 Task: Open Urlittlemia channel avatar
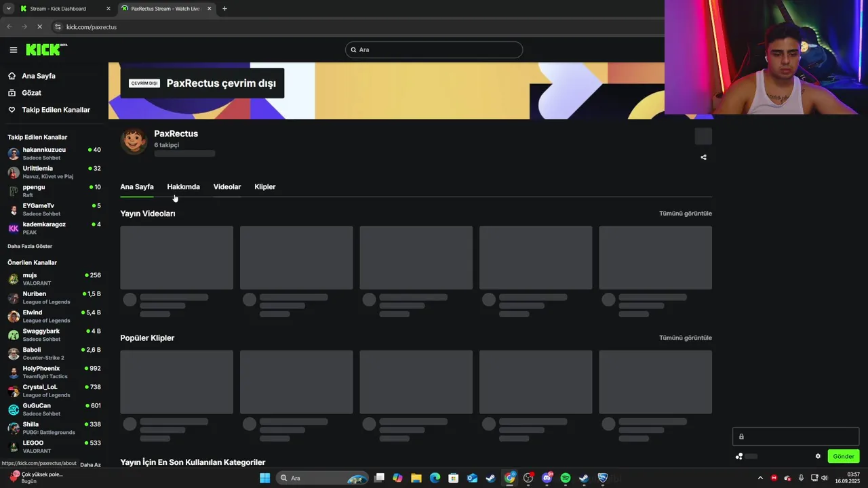(x=14, y=172)
